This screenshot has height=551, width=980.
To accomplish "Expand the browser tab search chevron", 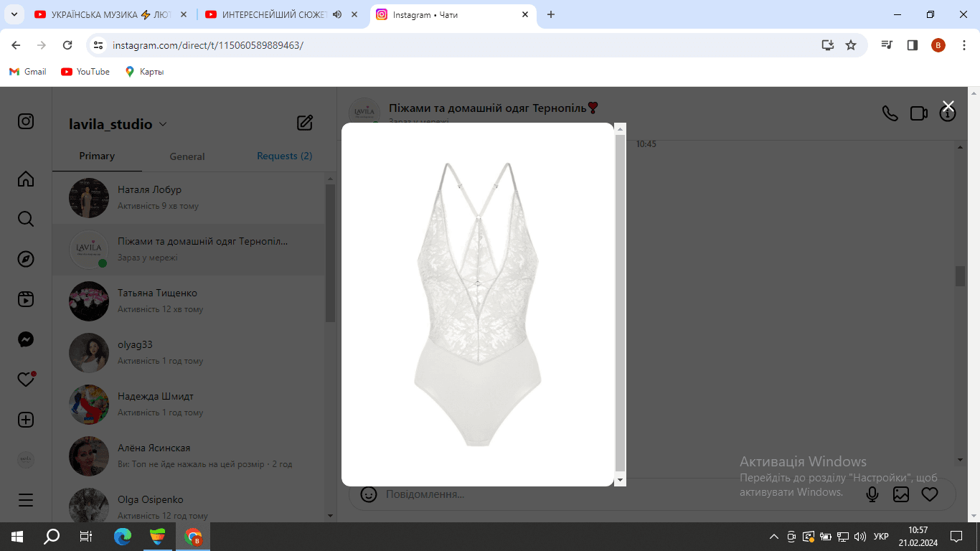I will 14,14.
